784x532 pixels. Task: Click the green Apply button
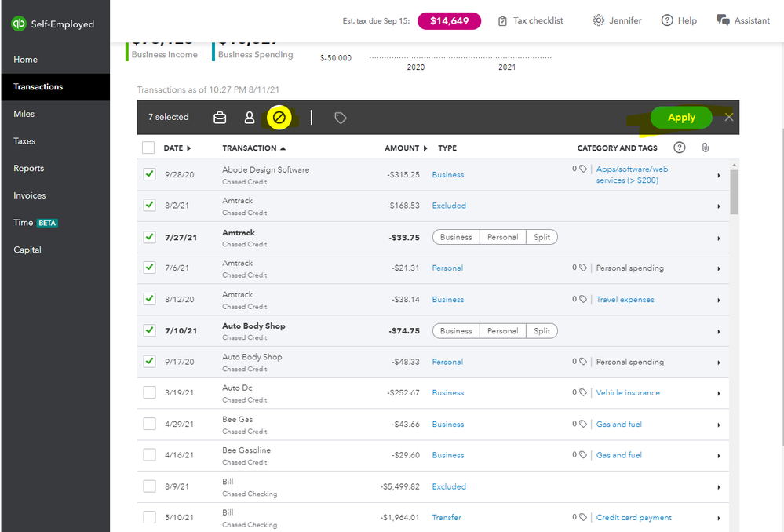(681, 118)
